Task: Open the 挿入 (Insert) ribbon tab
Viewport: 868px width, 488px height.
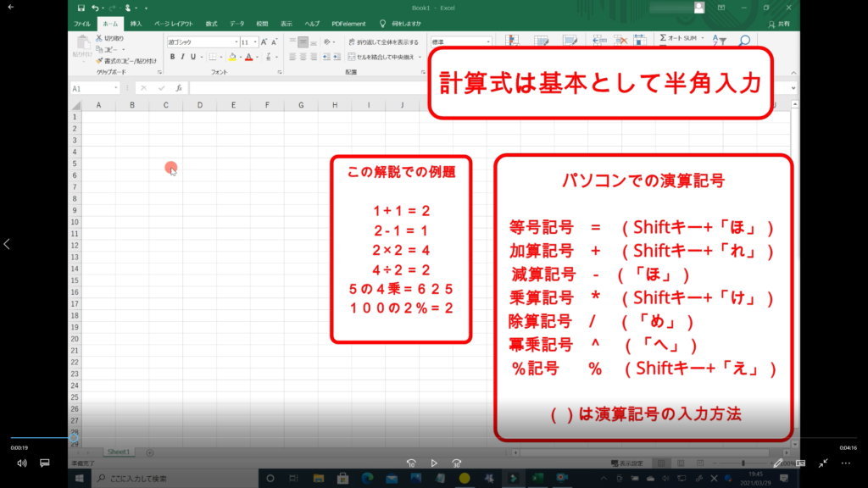Action: tap(136, 24)
